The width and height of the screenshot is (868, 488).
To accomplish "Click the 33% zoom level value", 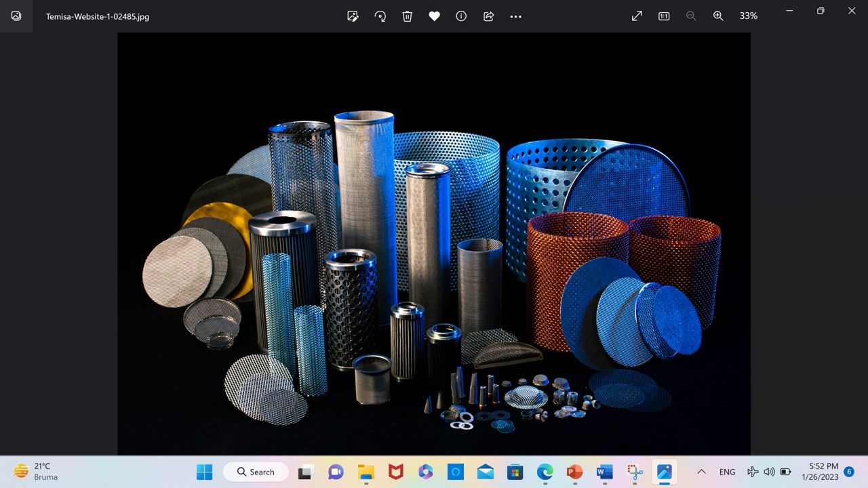I will click(749, 16).
